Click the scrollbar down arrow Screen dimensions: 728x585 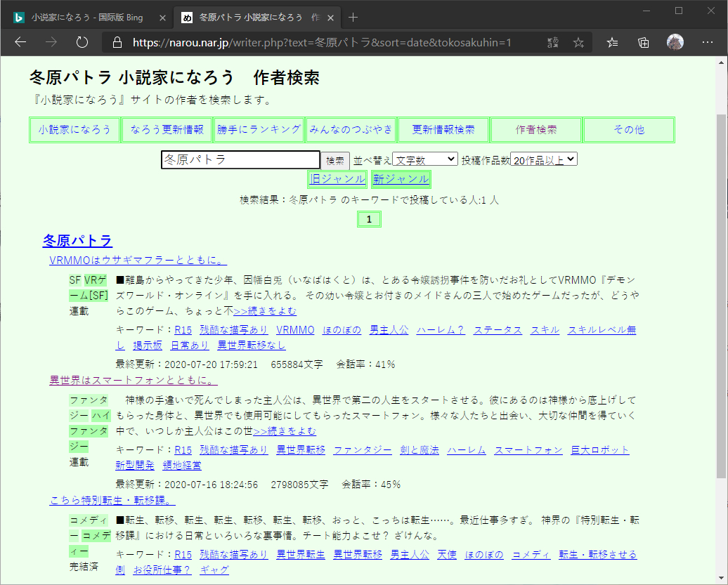click(722, 578)
